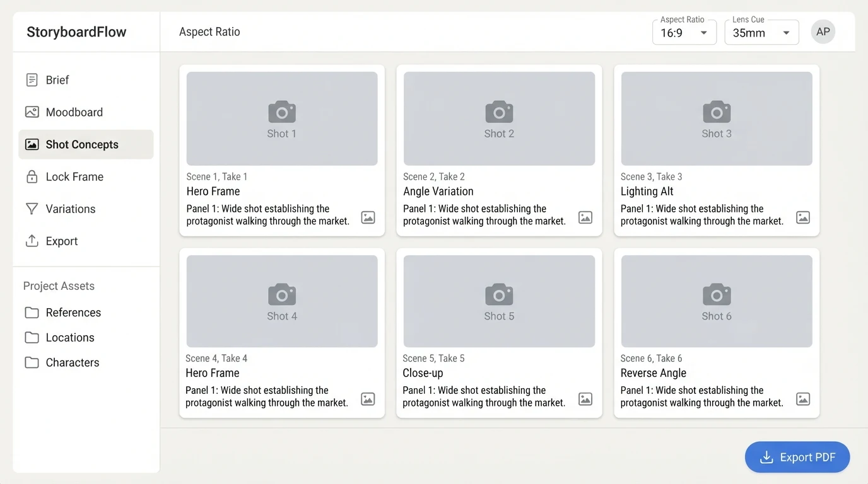Click the Brief document icon in sidebar
868x484 pixels.
pyautogui.click(x=32, y=80)
